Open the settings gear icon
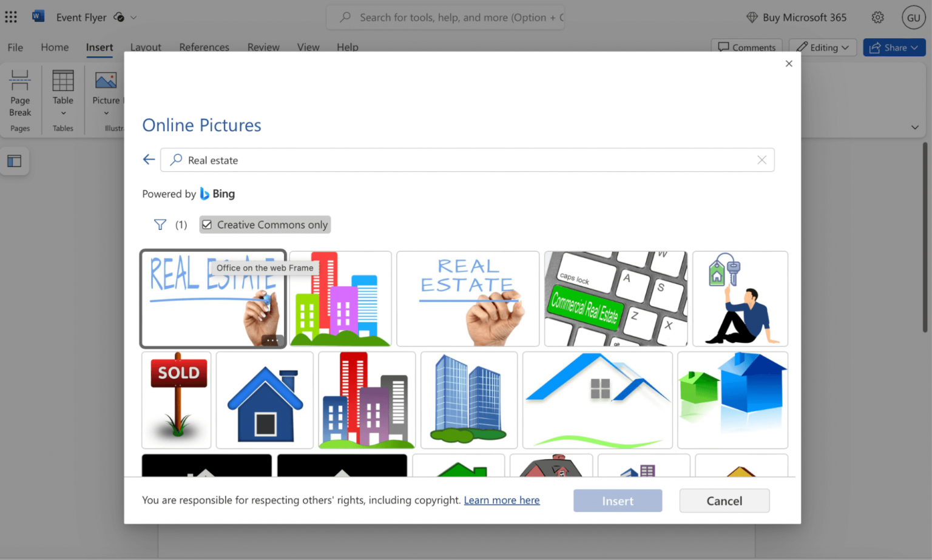This screenshot has height=560, width=932. (x=877, y=18)
